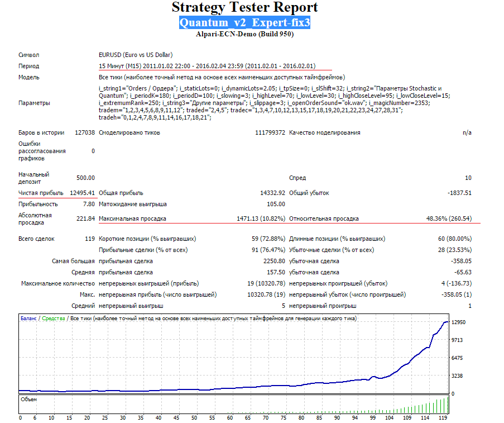Click the 'Матожидание выигрыша' label
This screenshot has width=504, height=423.
[x=132, y=204]
